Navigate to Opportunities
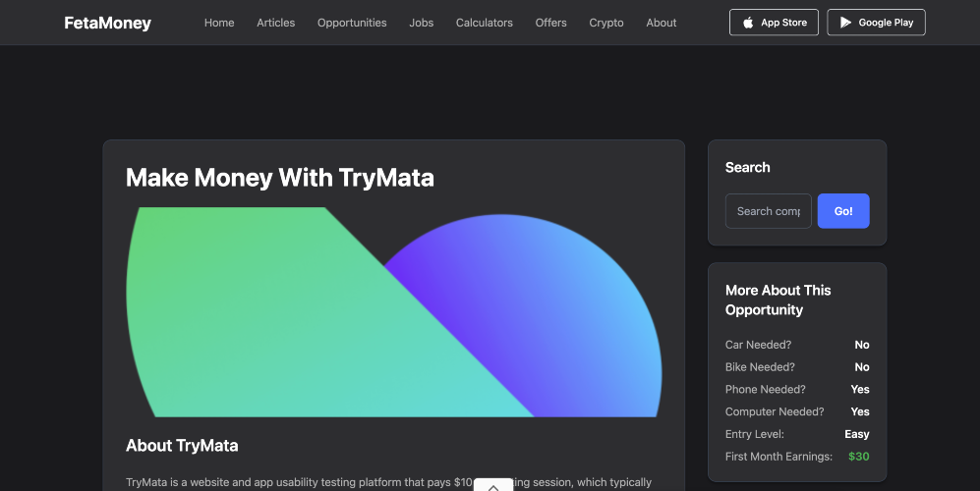Image resolution: width=980 pixels, height=491 pixels. click(x=352, y=23)
